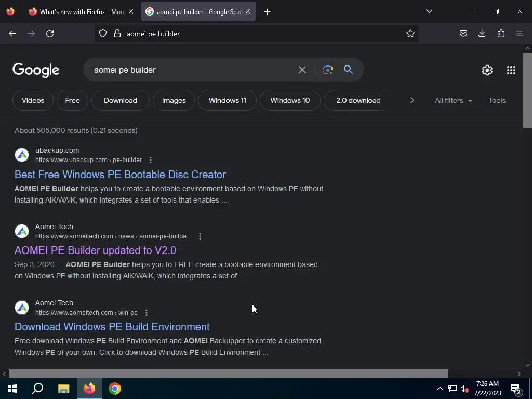Screen dimensions: 532x399
Task: Open Download Windows PE Build Environment link
Action: (112, 327)
